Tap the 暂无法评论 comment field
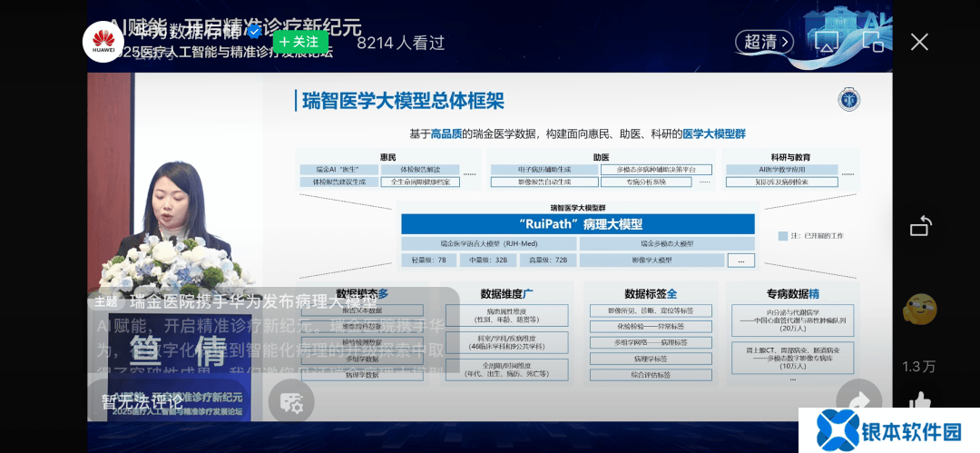 tap(170, 400)
